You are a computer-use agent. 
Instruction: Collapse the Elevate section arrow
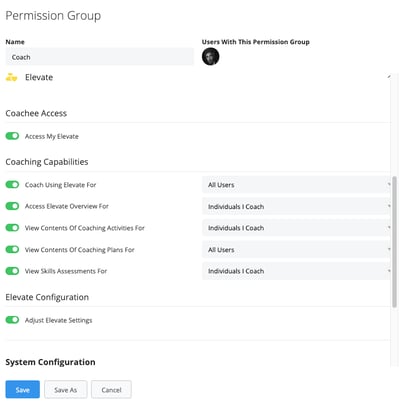389,77
